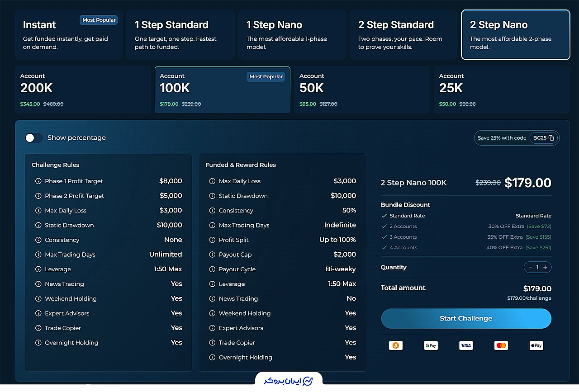This screenshot has width=579, height=392.
Task: Open info icon for Phase 1 Profit Target
Action: point(38,181)
